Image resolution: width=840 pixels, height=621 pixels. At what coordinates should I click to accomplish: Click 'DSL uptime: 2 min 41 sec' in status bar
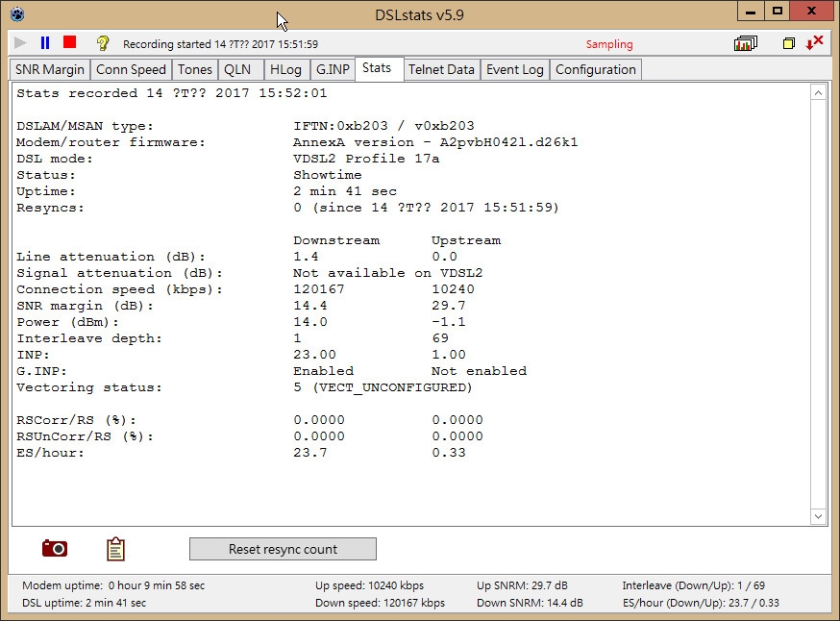pyautogui.click(x=85, y=603)
